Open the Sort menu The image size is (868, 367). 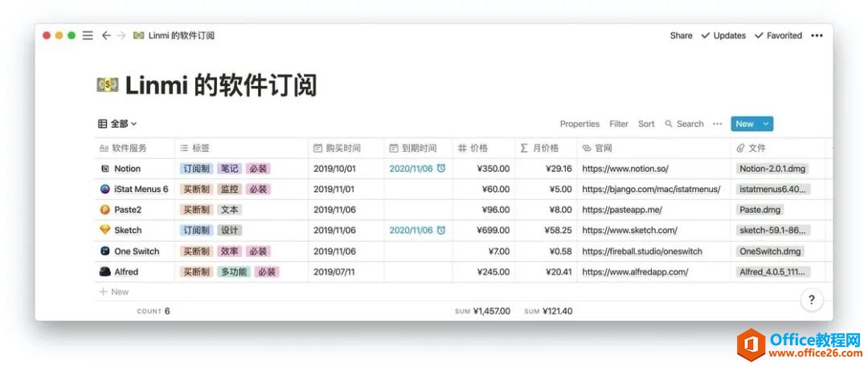point(646,124)
